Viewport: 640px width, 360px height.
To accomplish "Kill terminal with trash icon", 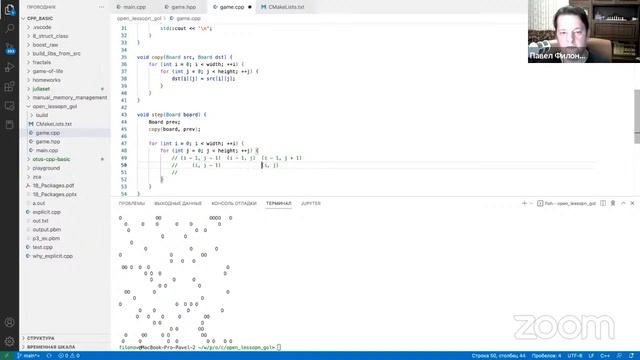I will (x=613, y=203).
